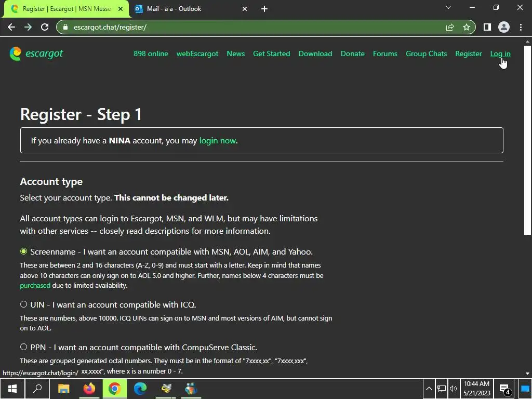
Task: Click the Account type heading
Action: (x=51, y=181)
